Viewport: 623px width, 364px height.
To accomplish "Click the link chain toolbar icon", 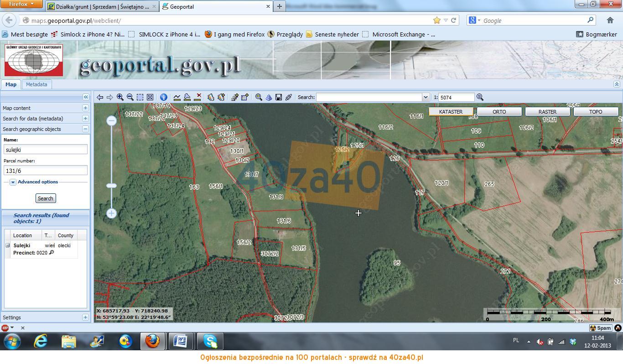I will coord(289,97).
